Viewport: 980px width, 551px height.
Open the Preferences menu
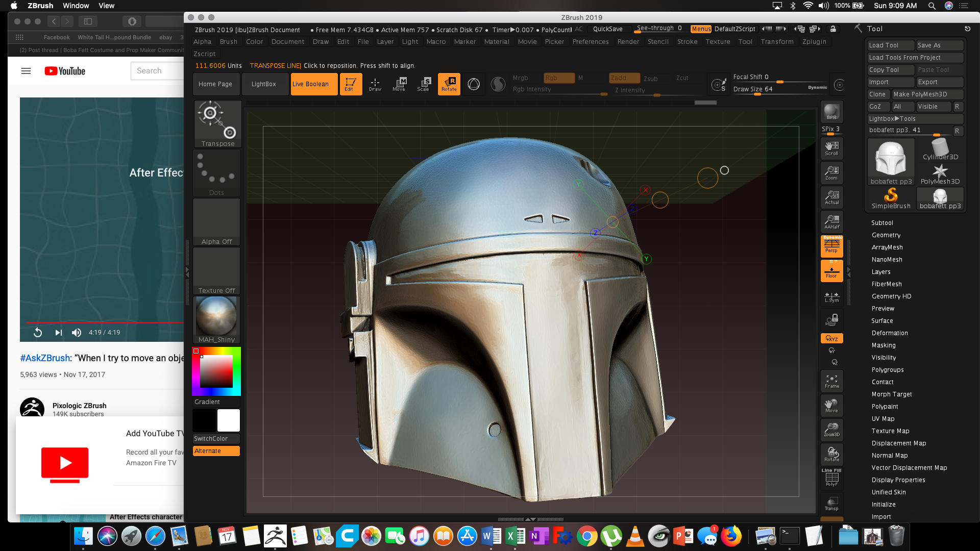pyautogui.click(x=591, y=42)
